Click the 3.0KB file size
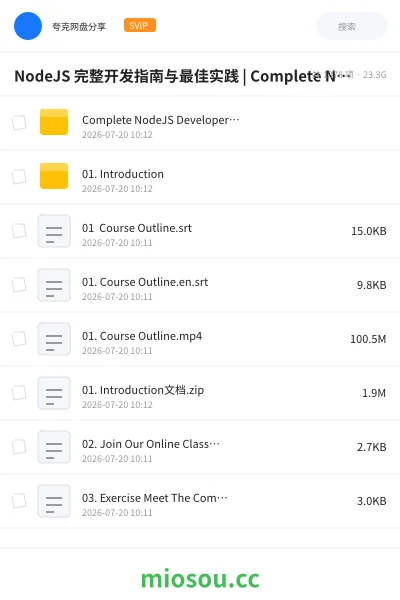Viewport: 400px width, 600px height. [372, 501]
